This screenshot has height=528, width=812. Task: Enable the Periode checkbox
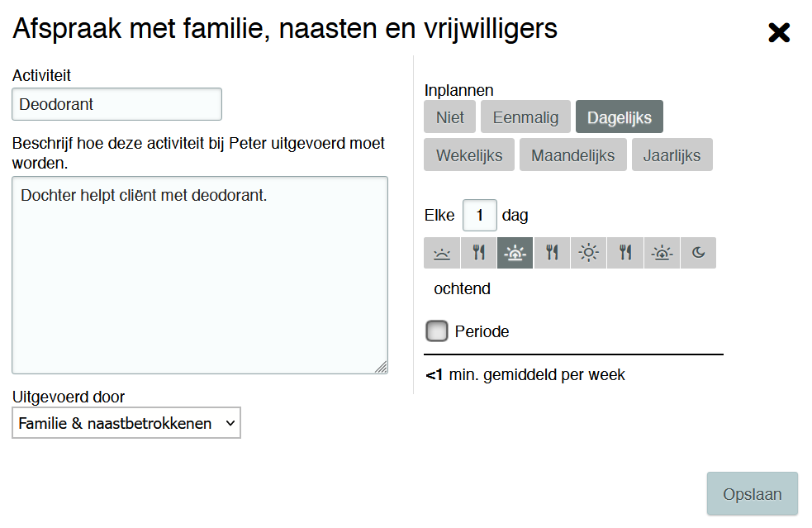(436, 331)
